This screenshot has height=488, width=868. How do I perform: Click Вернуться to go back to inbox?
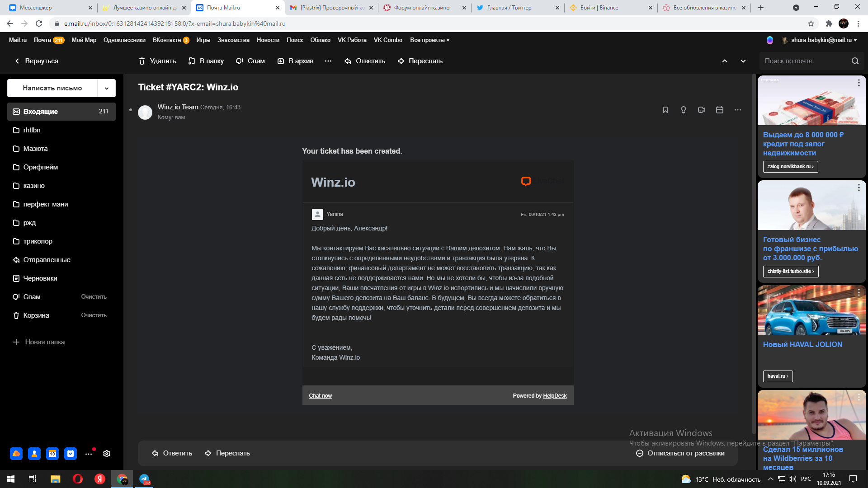36,61
